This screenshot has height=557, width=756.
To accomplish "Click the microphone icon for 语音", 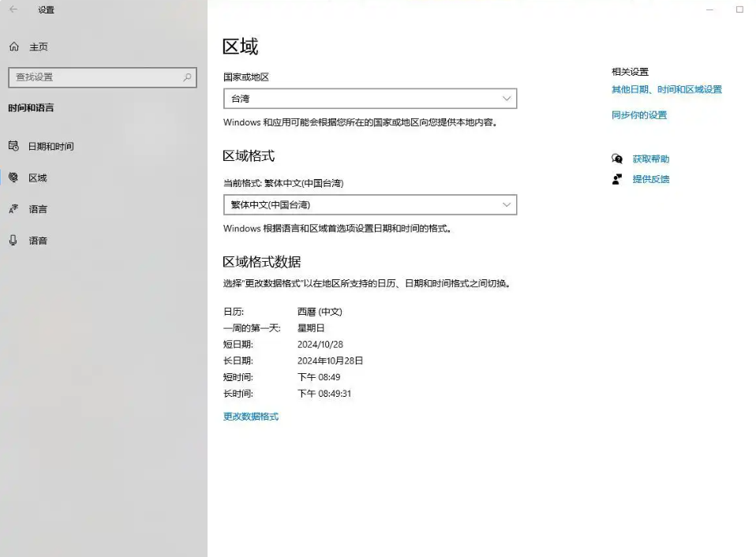I will pyautogui.click(x=13, y=241).
